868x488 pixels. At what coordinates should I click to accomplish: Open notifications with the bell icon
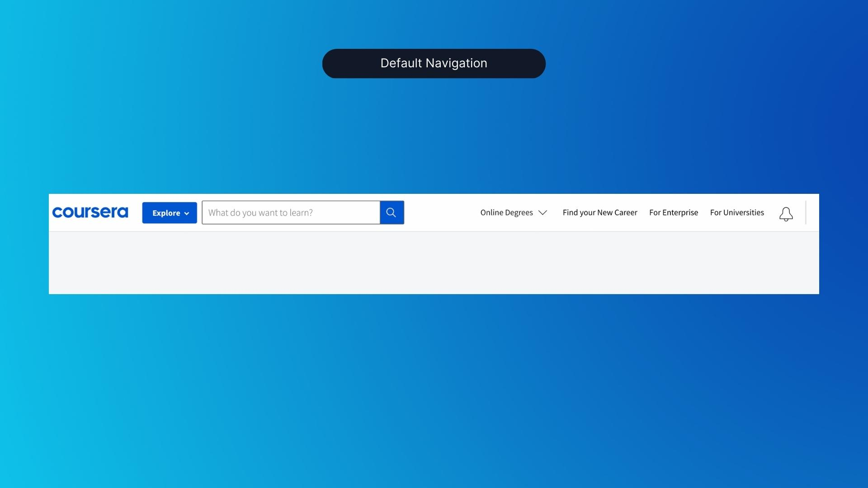coord(786,214)
